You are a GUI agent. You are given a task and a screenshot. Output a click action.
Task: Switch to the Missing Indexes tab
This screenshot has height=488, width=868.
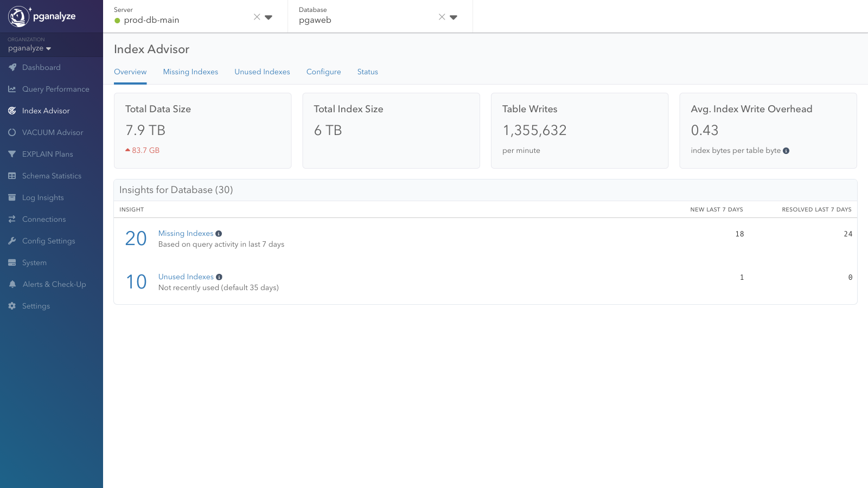click(x=190, y=72)
